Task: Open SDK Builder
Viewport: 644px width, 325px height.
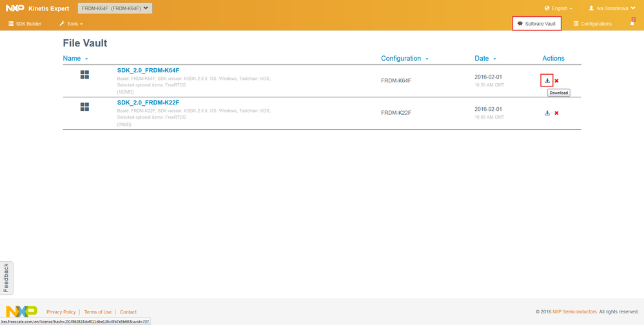Action: pos(25,24)
